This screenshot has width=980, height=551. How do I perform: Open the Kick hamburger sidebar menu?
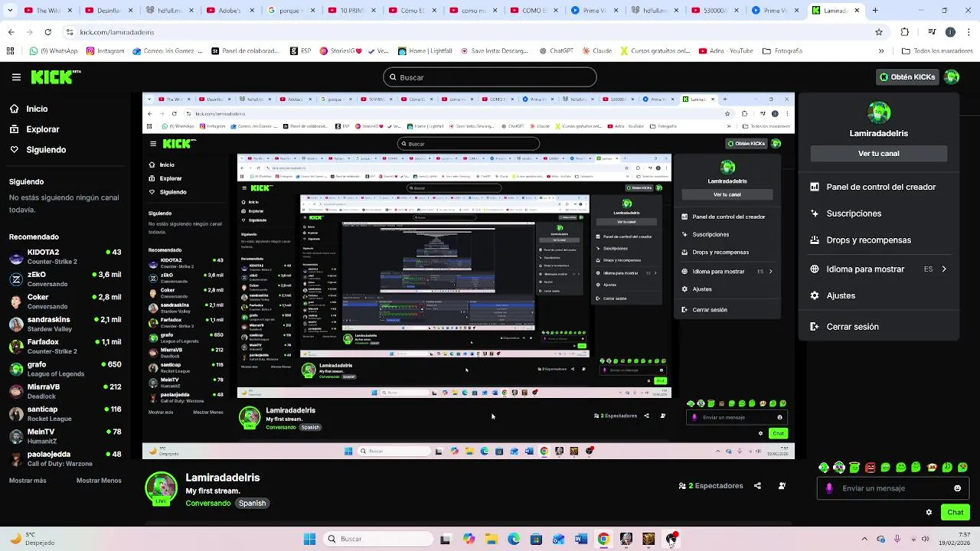pos(16,77)
